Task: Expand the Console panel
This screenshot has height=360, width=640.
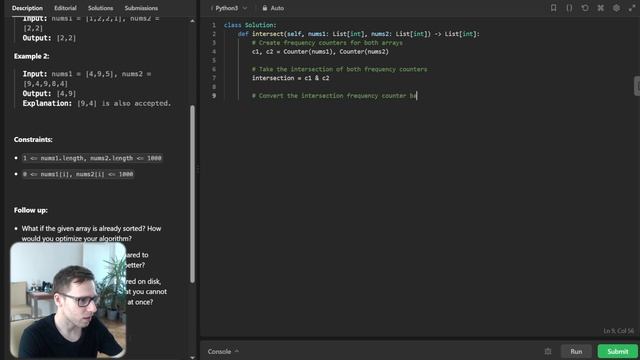Action: (223, 351)
